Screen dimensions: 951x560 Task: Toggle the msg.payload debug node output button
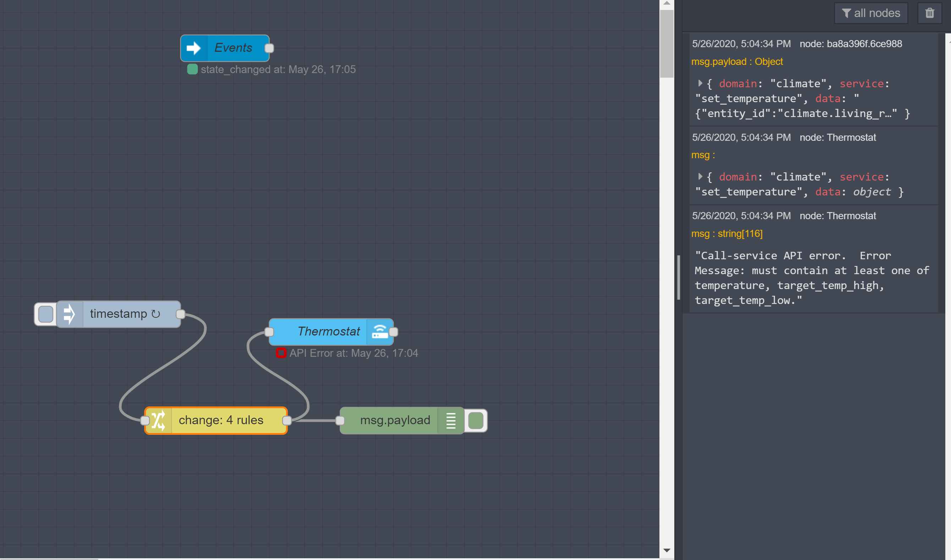point(475,420)
